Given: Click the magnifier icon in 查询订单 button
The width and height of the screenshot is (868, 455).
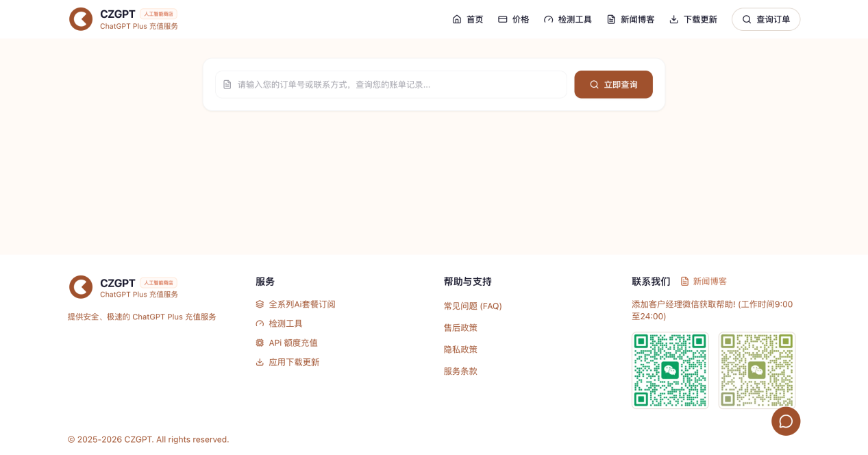Looking at the screenshot, I should (747, 19).
